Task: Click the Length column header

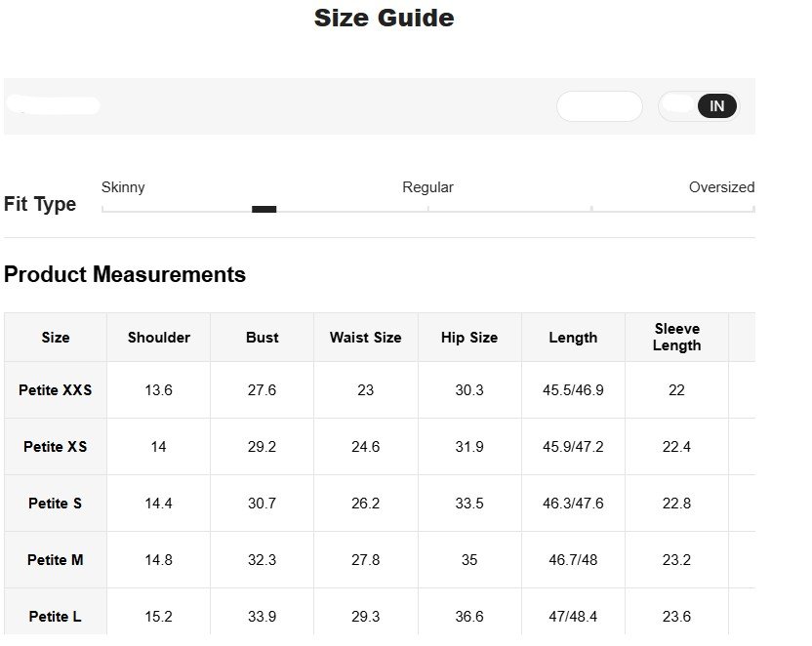Action: 573,338
